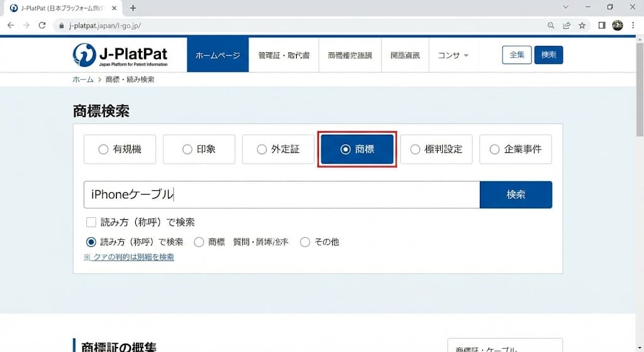Select the 読み方(称呼)で検索 radio button

coord(91,242)
